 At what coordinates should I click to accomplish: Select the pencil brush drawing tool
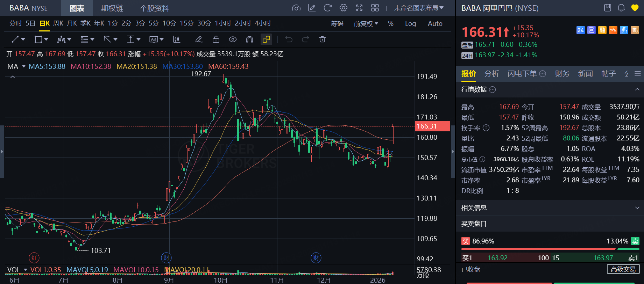(x=199, y=39)
